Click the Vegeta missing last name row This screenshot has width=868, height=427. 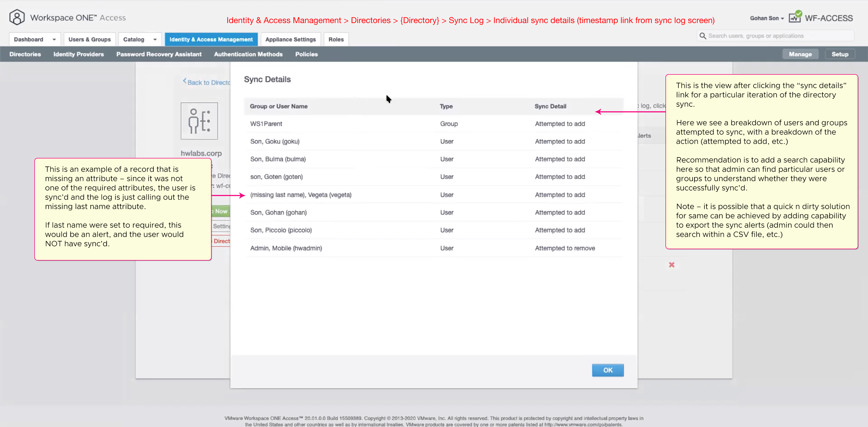(x=300, y=195)
